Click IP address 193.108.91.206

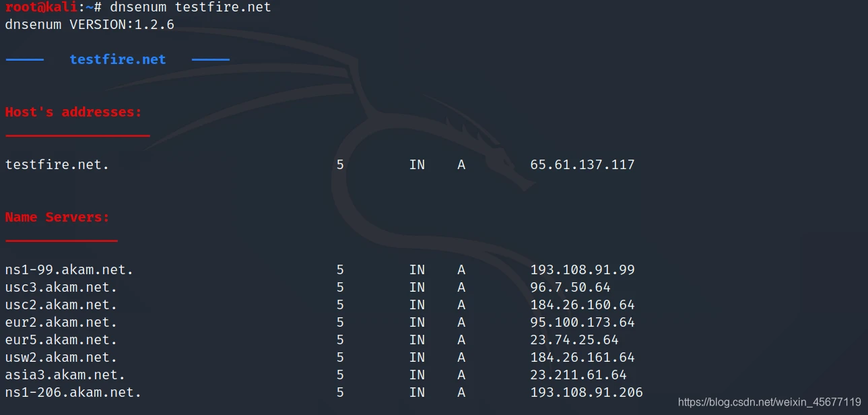tap(586, 393)
